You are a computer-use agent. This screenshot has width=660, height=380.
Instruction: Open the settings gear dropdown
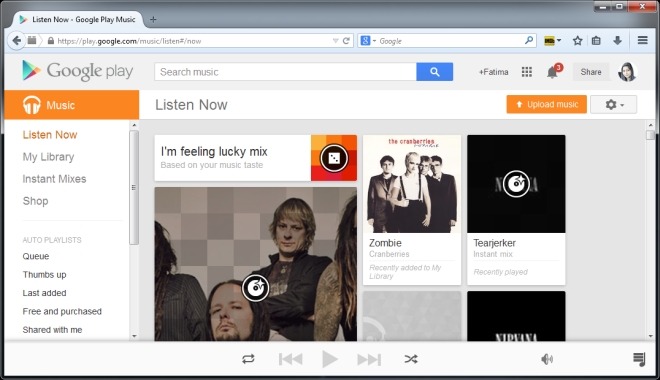point(613,104)
